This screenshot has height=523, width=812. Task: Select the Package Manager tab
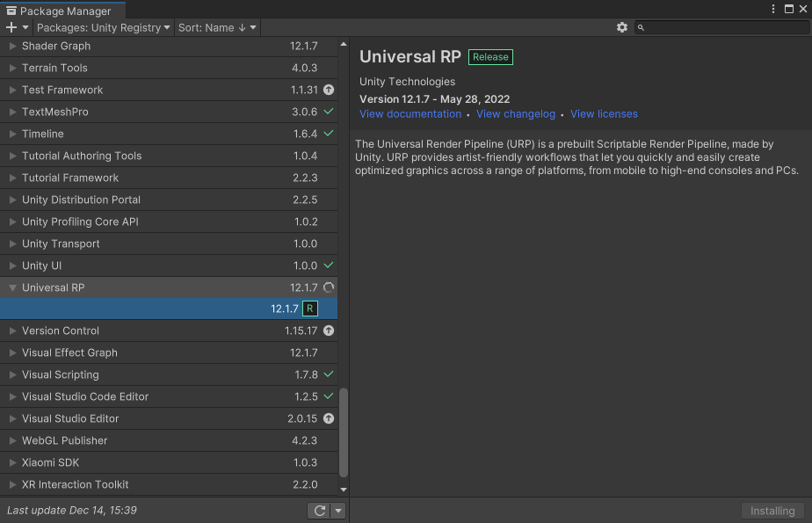[x=58, y=11]
